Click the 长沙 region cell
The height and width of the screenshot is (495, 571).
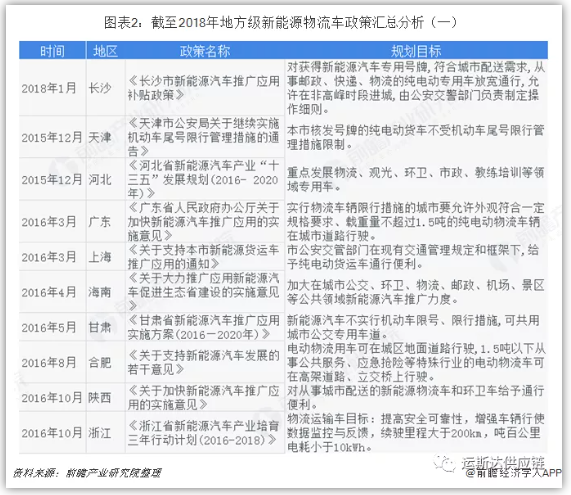coord(100,88)
